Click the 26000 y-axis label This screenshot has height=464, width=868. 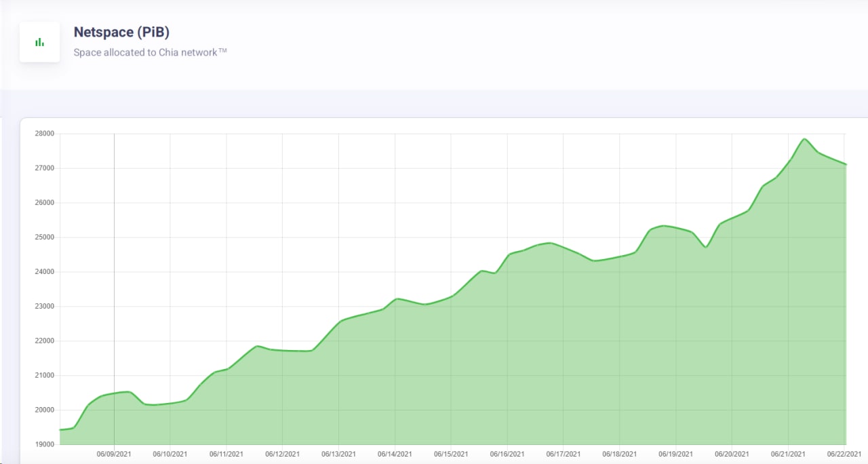[44, 203]
